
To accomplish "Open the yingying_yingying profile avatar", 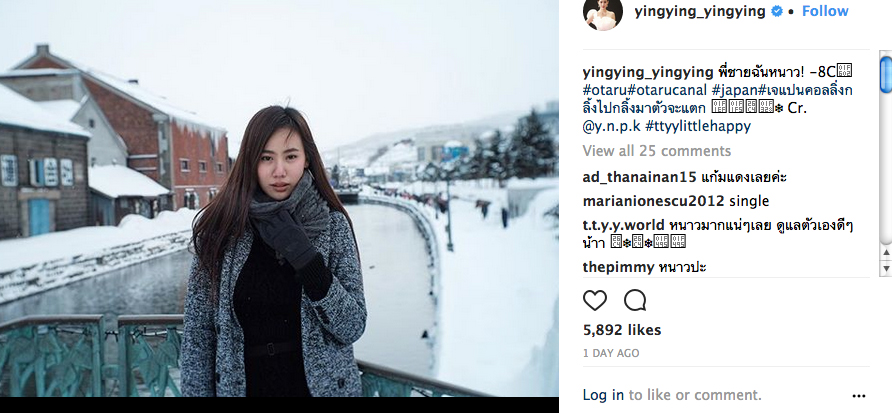I will coord(602,12).
